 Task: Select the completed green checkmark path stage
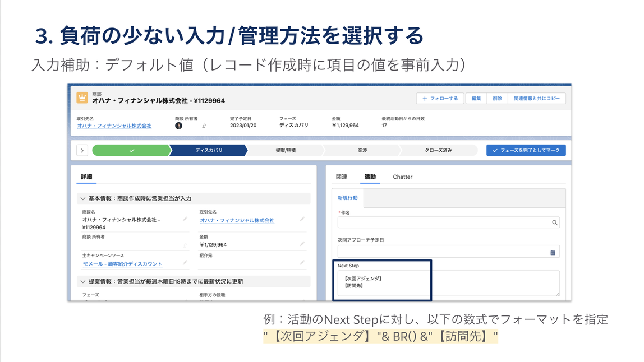tap(131, 150)
